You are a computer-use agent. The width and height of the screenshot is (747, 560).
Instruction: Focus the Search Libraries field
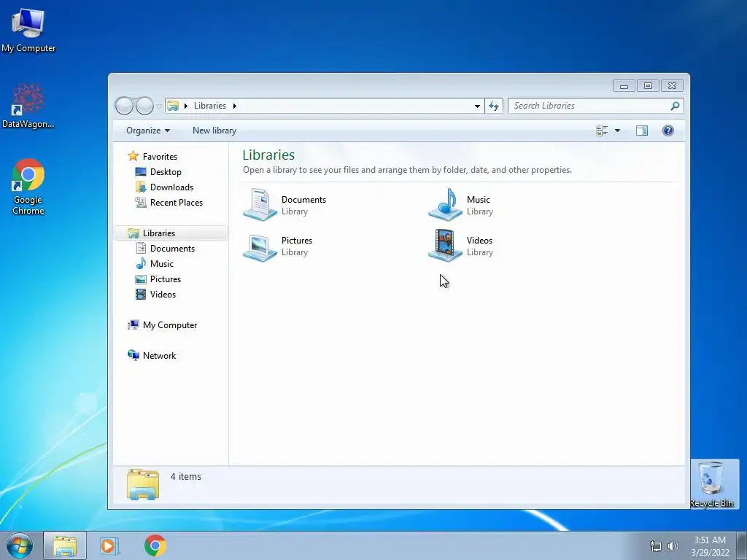596,106
